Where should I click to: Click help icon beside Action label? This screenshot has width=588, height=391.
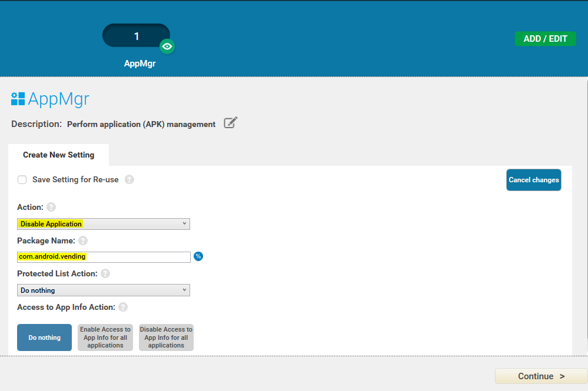pos(51,207)
